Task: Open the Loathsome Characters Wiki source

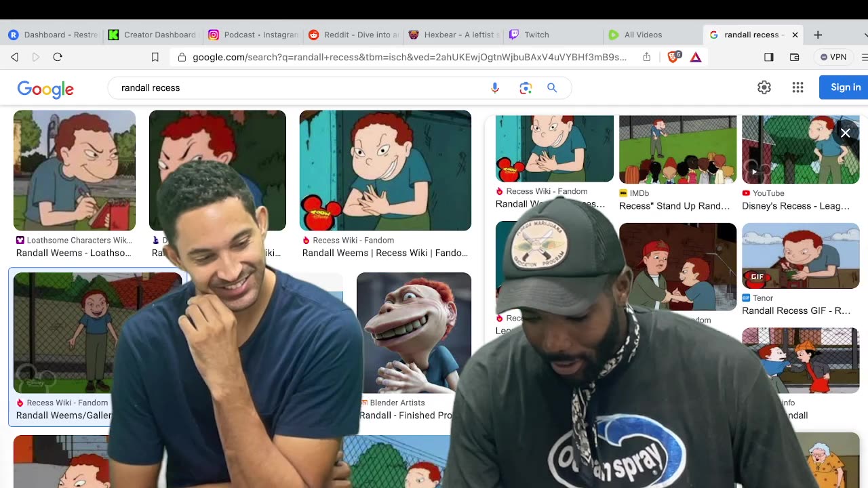Action: click(74, 240)
